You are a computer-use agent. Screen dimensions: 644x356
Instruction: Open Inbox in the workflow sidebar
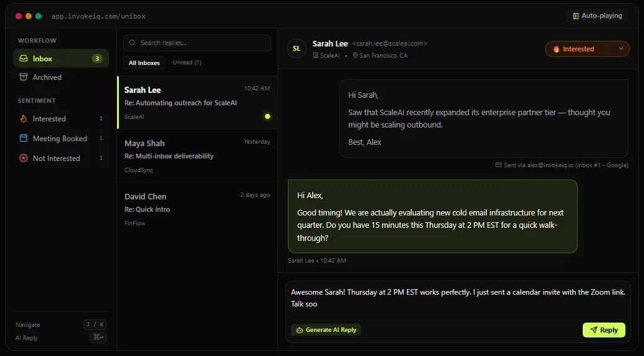pos(61,58)
